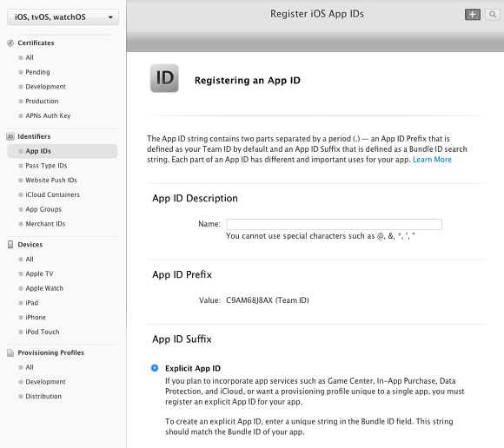Go to iCloud Containers identifiers
This screenshot has height=448, width=504.
[x=52, y=194]
